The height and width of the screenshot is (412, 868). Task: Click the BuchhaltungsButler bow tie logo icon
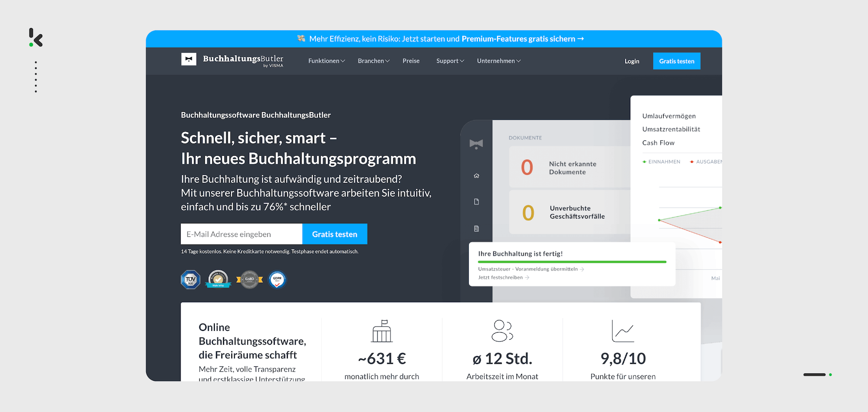pyautogui.click(x=189, y=59)
